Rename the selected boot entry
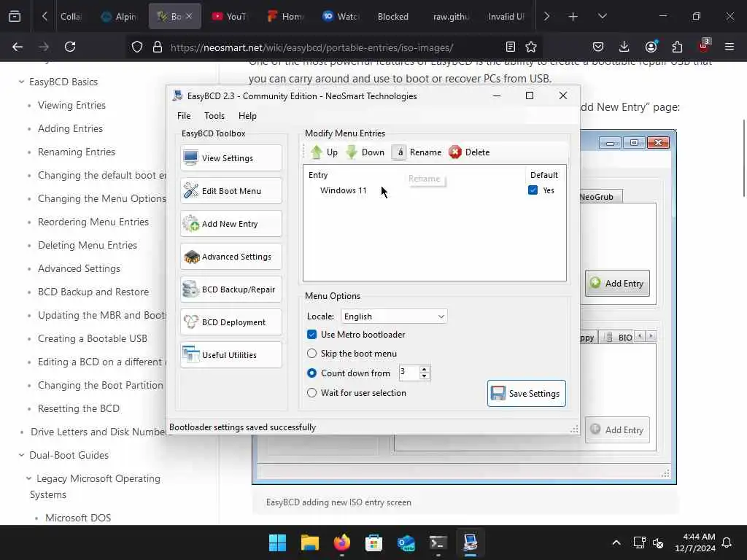 coord(417,152)
